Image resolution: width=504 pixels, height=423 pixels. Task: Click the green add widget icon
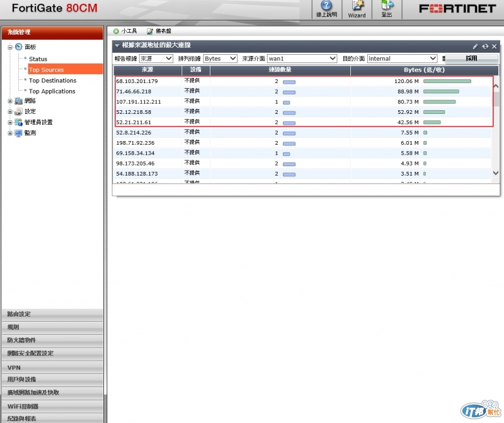117,31
